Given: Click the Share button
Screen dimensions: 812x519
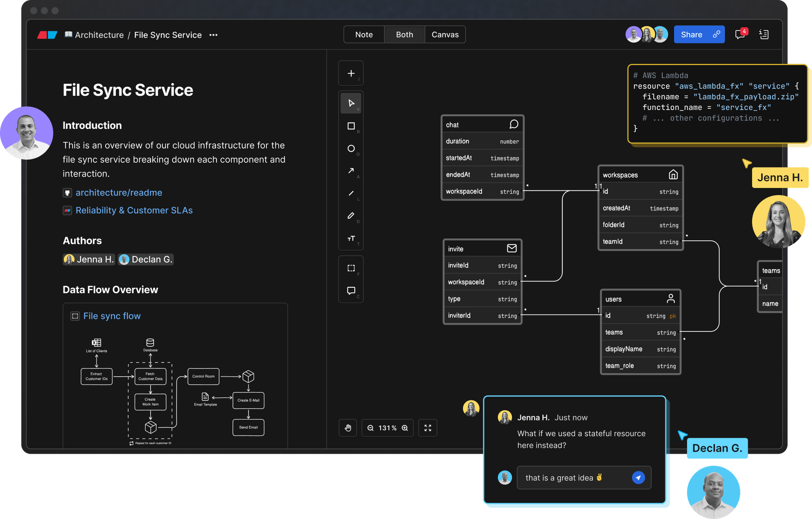Looking at the screenshot, I should [x=699, y=34].
